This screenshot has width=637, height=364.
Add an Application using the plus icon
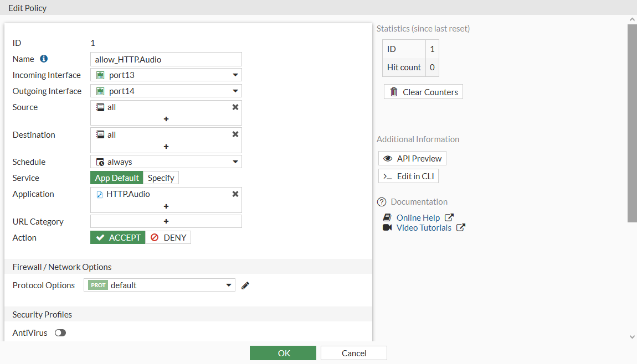click(166, 206)
